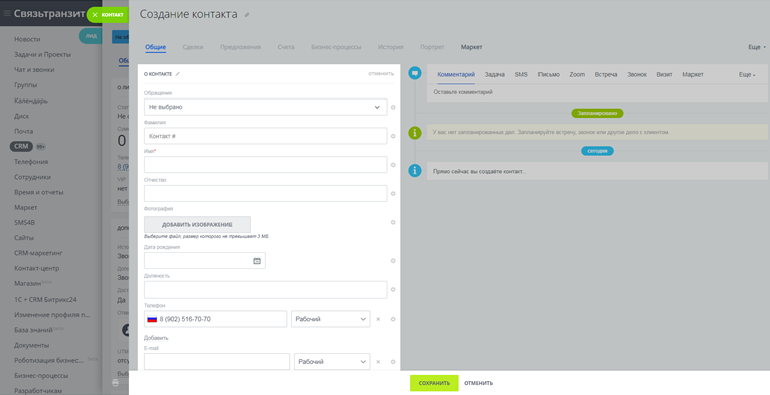
Task: Open calendar picker in Дата рождения field
Action: 257,261
